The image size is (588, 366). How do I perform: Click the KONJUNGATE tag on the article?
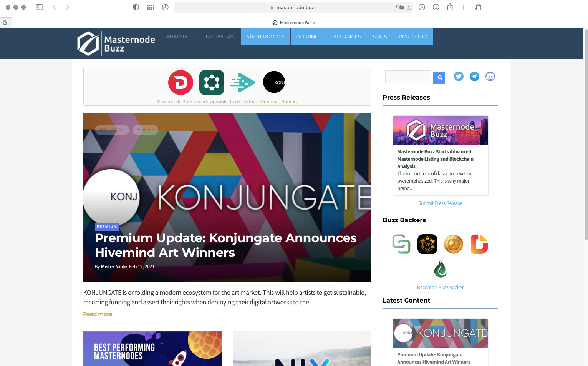[x=112, y=130]
